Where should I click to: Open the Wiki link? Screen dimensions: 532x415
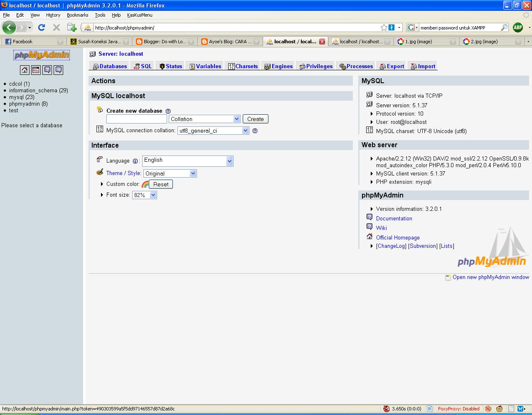[x=382, y=228]
